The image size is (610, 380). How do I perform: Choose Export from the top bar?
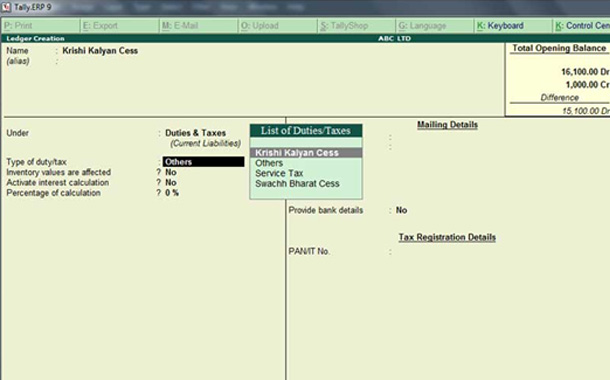click(x=119, y=26)
